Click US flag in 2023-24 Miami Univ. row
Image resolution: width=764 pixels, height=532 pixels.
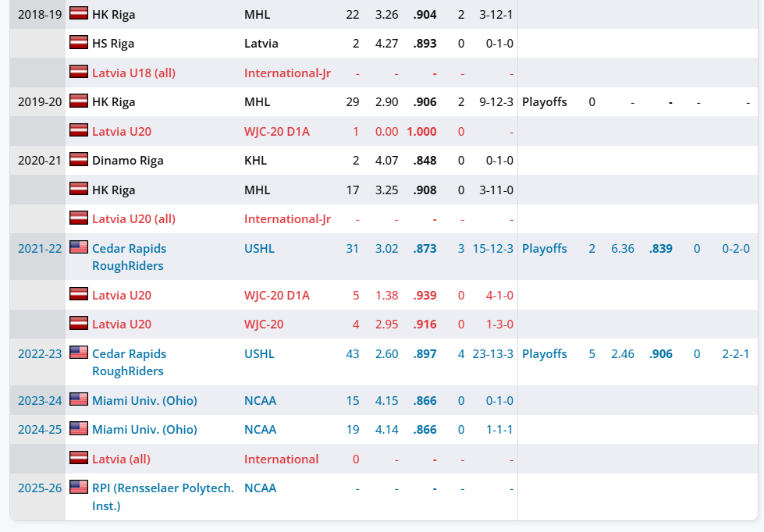79,399
